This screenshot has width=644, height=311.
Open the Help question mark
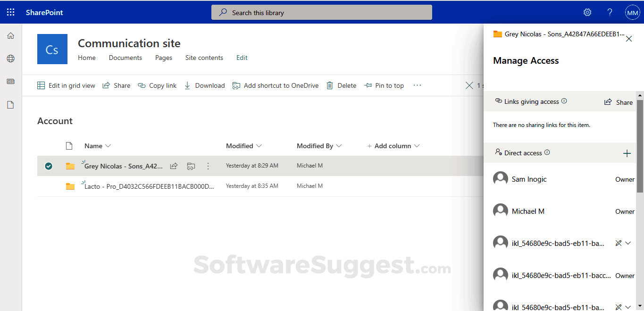click(610, 12)
